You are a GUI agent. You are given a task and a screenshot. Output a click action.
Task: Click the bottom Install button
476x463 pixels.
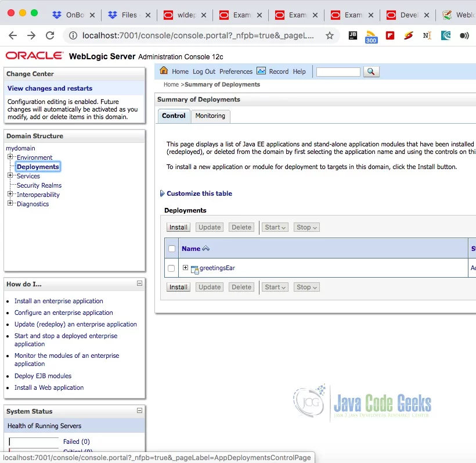[179, 287]
